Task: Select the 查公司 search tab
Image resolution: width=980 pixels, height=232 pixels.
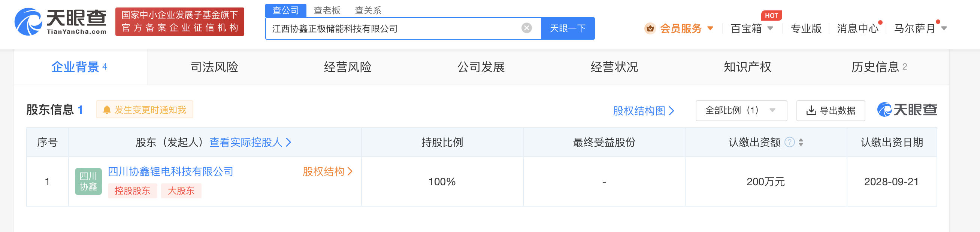Action: (286, 10)
